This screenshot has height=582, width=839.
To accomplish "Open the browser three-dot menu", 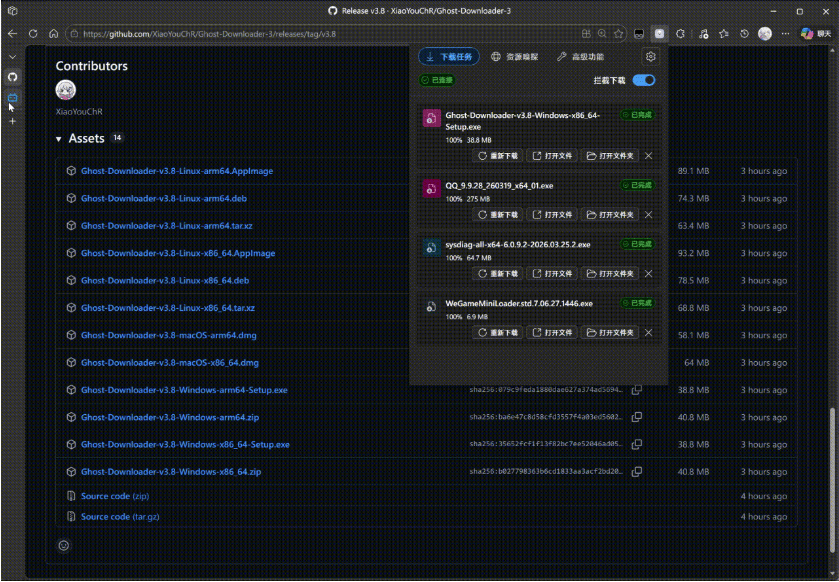I will pos(785,34).
